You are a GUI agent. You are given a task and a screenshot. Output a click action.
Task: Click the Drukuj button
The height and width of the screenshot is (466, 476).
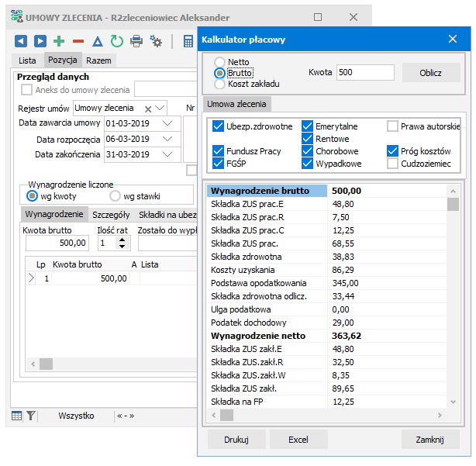click(x=236, y=440)
